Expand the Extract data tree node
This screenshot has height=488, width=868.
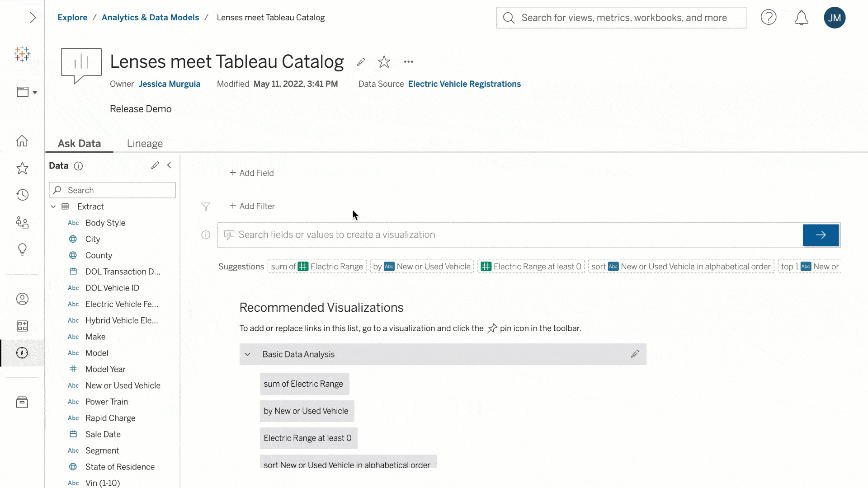click(x=53, y=206)
